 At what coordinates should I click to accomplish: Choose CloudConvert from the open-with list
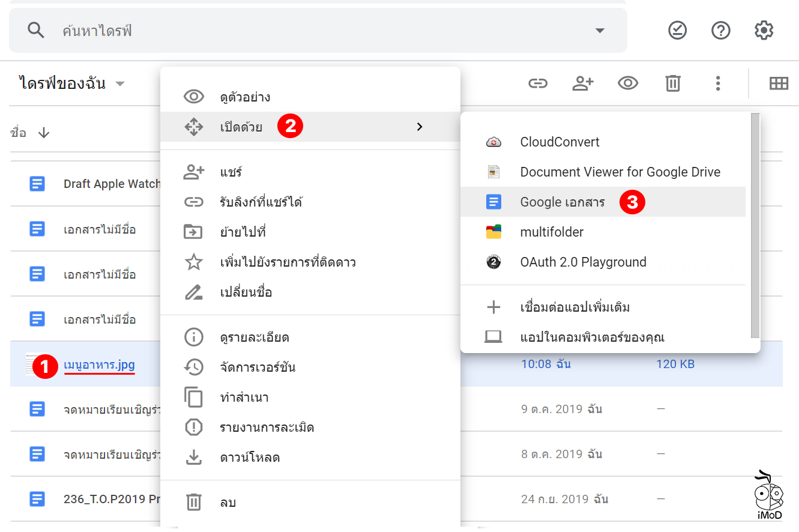pyautogui.click(x=559, y=142)
